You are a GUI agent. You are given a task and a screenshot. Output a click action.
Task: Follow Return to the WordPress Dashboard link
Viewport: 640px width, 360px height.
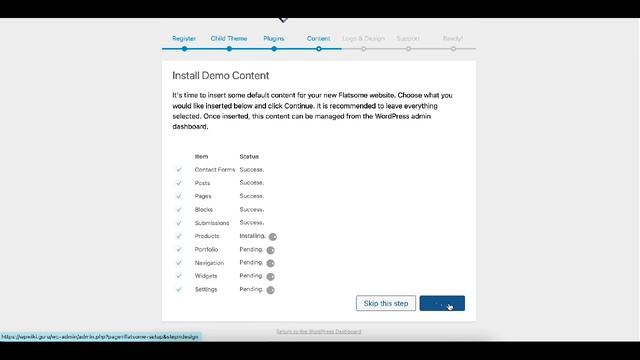click(x=319, y=331)
